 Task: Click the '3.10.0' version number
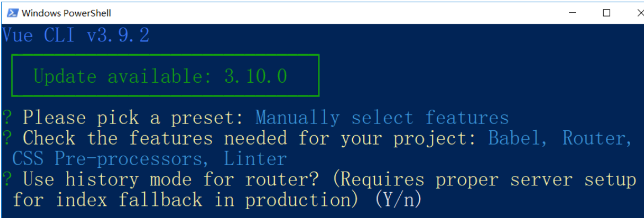[255, 77]
